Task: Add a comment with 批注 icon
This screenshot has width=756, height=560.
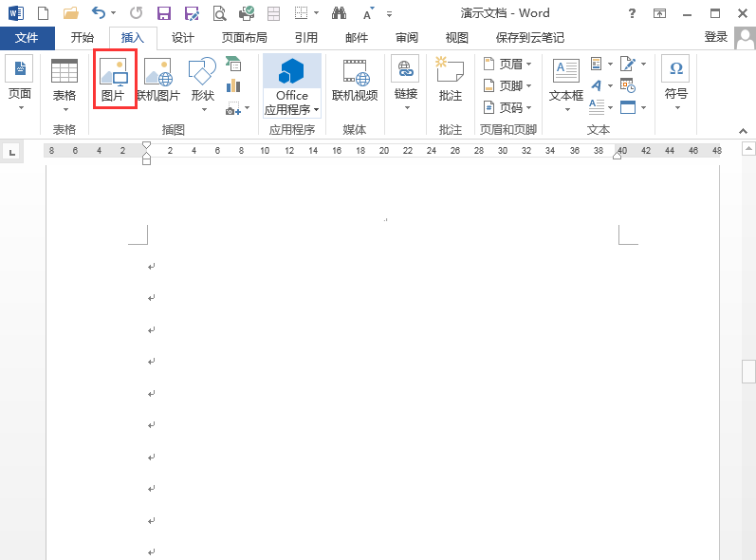Action: 451,80
